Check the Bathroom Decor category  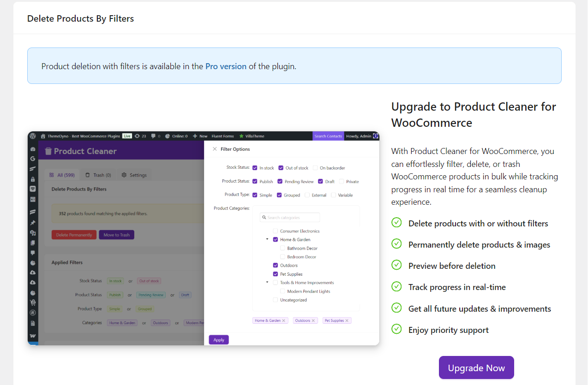click(x=282, y=248)
